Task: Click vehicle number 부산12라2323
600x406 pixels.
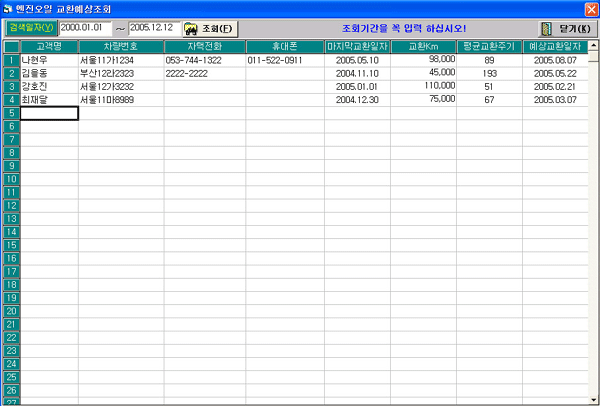Action: [x=107, y=73]
